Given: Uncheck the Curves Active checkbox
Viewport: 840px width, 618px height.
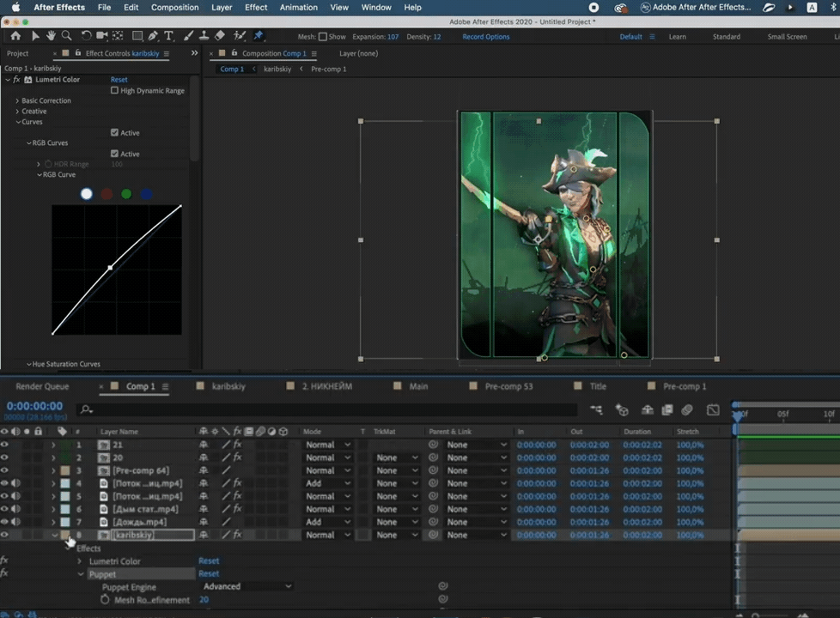Looking at the screenshot, I should tap(114, 132).
